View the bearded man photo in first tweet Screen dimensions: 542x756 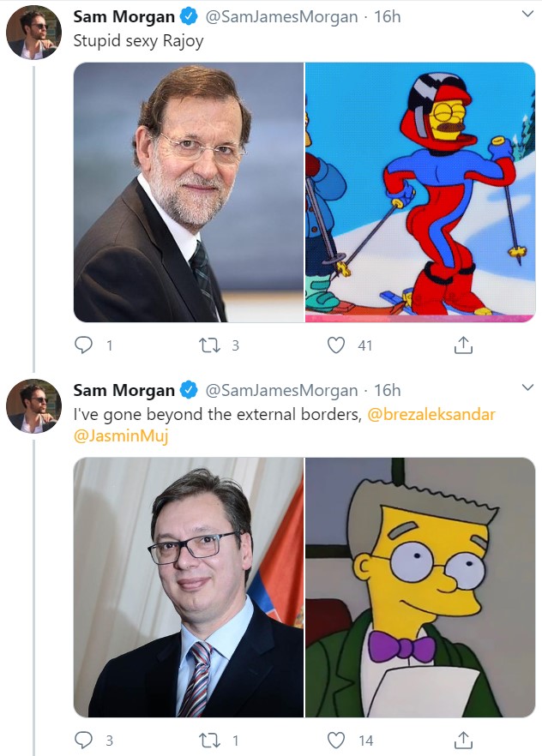click(x=189, y=192)
